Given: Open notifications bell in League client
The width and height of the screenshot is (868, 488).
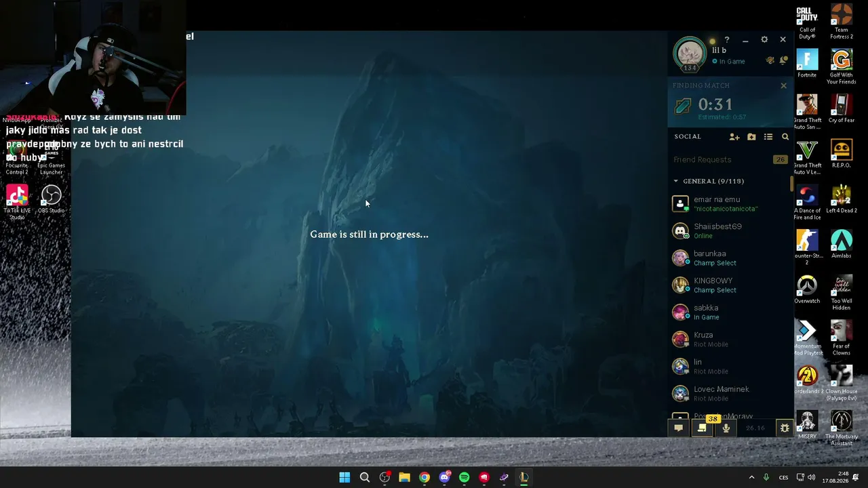Looking at the screenshot, I should 784,60.
